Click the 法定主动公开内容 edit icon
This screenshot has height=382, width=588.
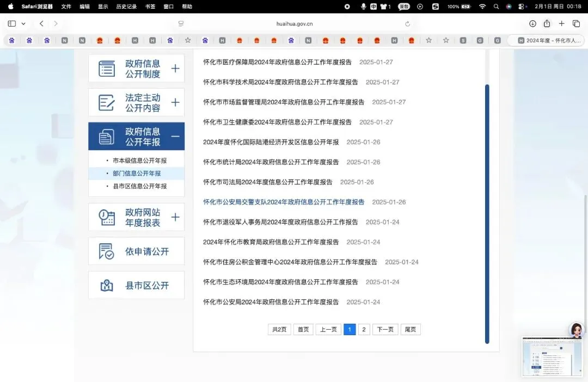coord(107,102)
